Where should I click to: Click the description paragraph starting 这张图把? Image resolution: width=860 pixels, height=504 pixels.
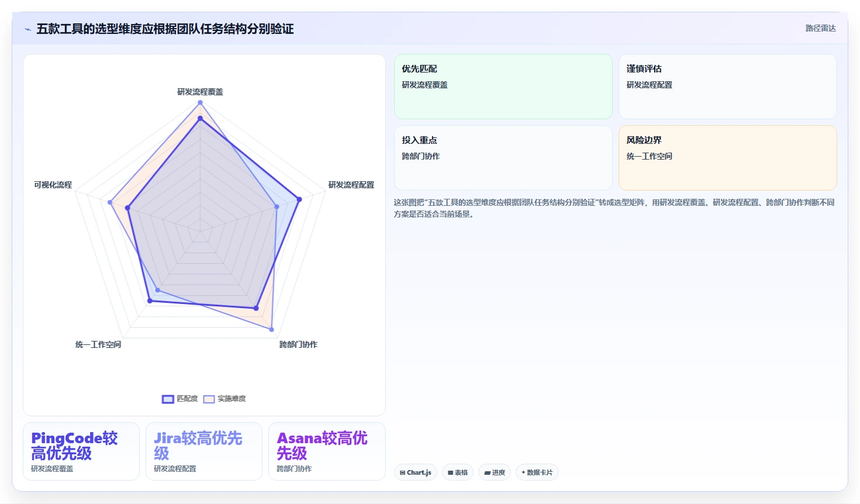pyautogui.click(x=614, y=208)
